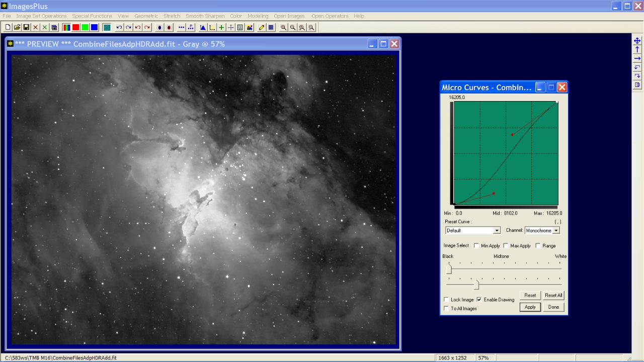Tick the Range checkbox
Image resolution: width=644 pixels, height=362 pixels.
coord(538,246)
